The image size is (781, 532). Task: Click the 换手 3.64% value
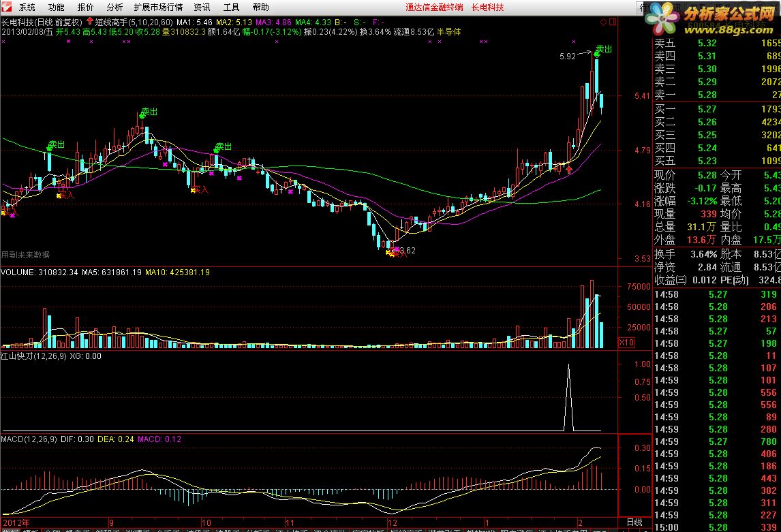click(704, 254)
